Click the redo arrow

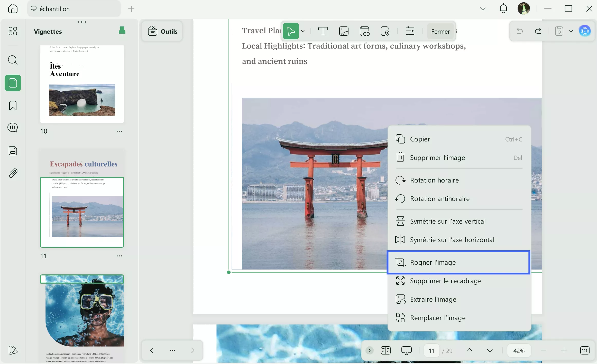pyautogui.click(x=538, y=31)
